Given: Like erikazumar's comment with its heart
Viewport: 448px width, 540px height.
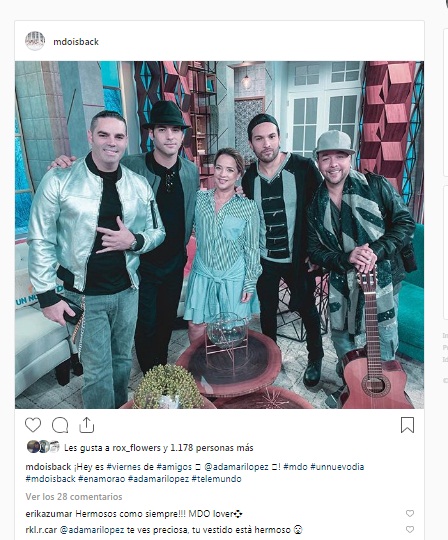Looking at the screenshot, I should point(410,513).
